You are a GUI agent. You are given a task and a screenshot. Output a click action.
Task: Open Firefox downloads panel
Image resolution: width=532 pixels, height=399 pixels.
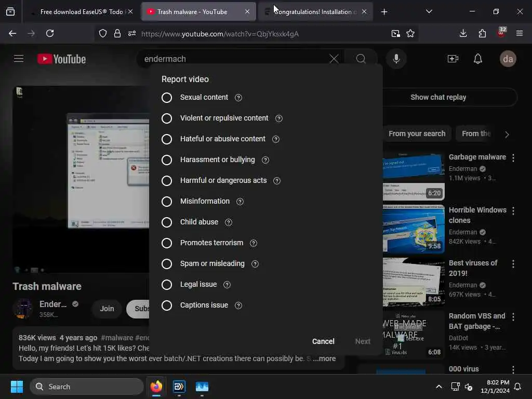click(463, 33)
